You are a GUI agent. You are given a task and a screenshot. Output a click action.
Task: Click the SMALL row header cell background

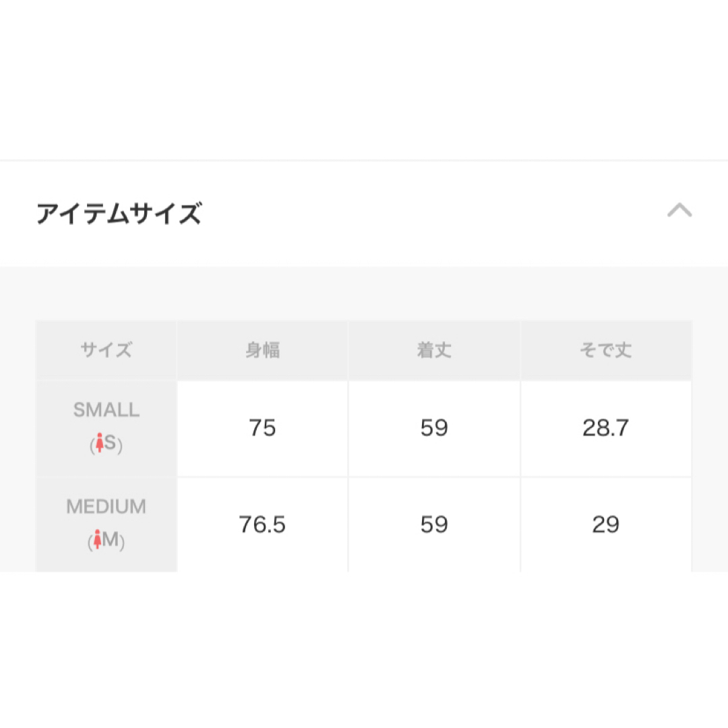(x=107, y=429)
